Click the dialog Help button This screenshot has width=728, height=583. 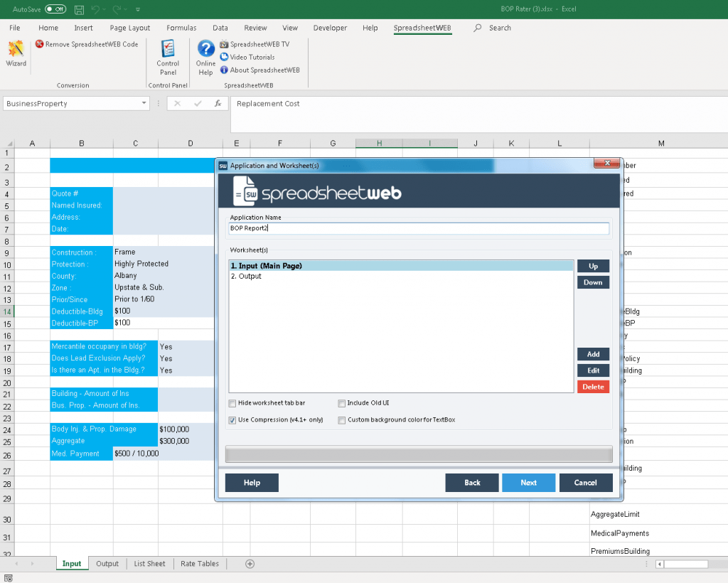point(252,483)
